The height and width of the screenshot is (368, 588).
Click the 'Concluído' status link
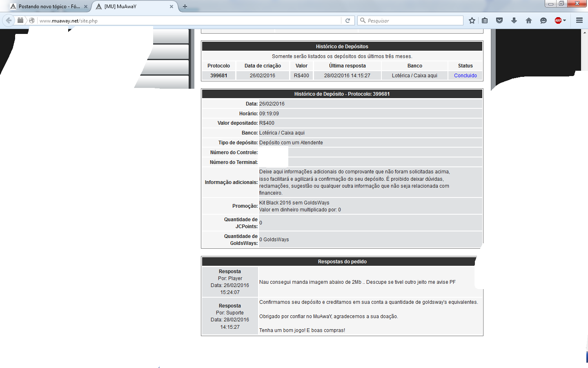pos(465,76)
